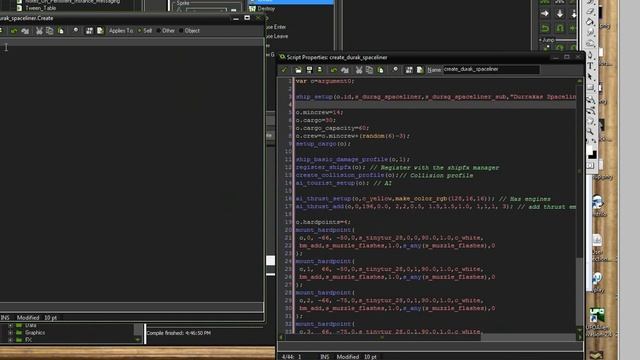Click the green looping-arrow action icon below right arrow
This screenshot has width=640, height=360.
pos(545,28)
